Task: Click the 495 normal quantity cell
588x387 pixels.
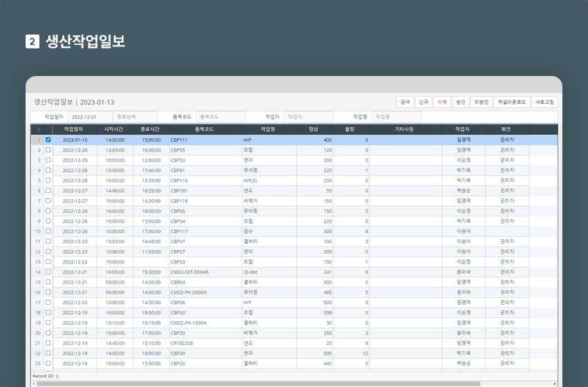Action: pyautogui.click(x=315, y=292)
